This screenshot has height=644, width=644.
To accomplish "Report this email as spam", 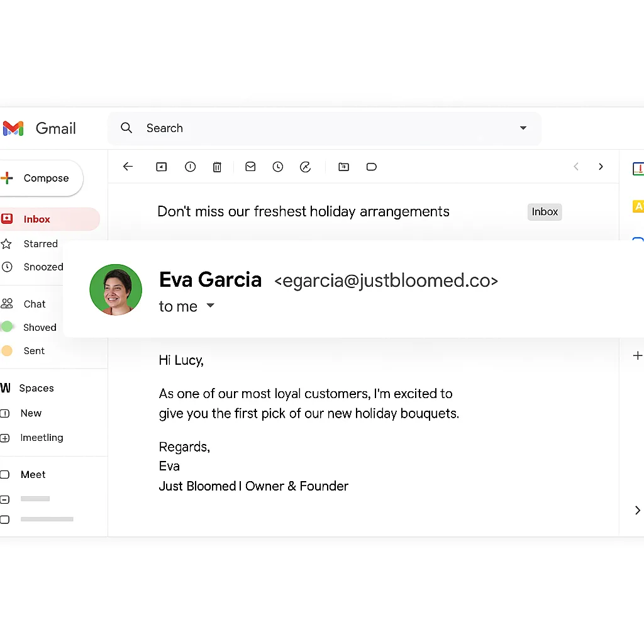I will 190,167.
